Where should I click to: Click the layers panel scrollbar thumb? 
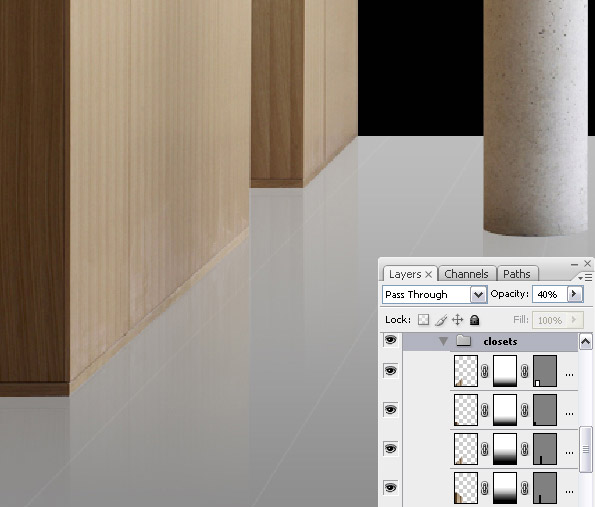pos(586,450)
